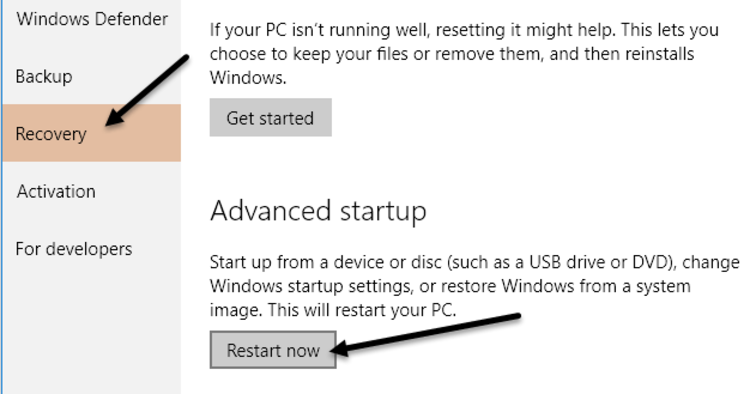The height and width of the screenshot is (394, 750).
Task: Click the "system image" text in description
Action: [663, 286]
